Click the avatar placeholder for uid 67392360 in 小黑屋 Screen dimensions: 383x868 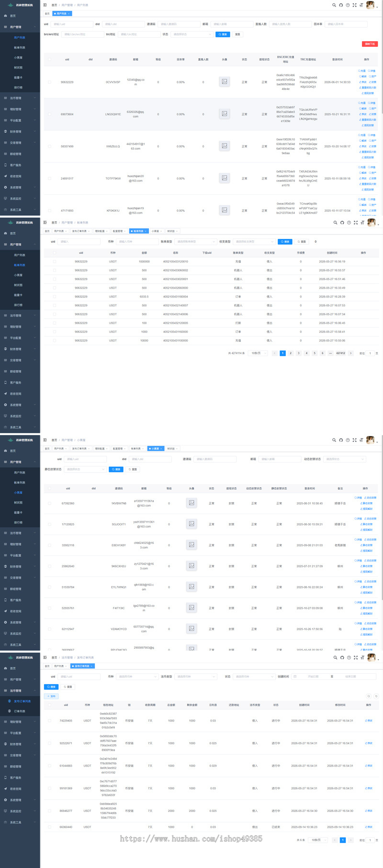[191, 503]
